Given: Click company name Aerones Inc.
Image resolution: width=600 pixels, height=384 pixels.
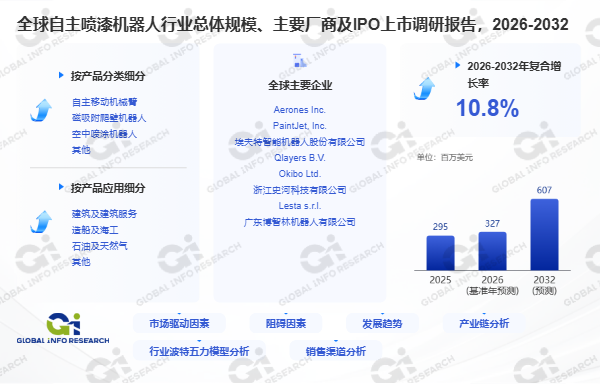Looking at the screenshot, I should click(x=300, y=110).
